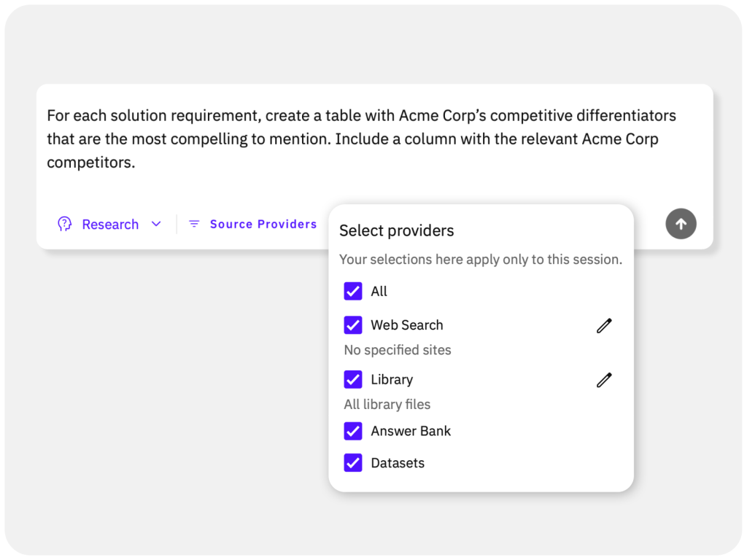Expand the Research mode chevron
This screenshot has height=560, width=747.
(156, 224)
